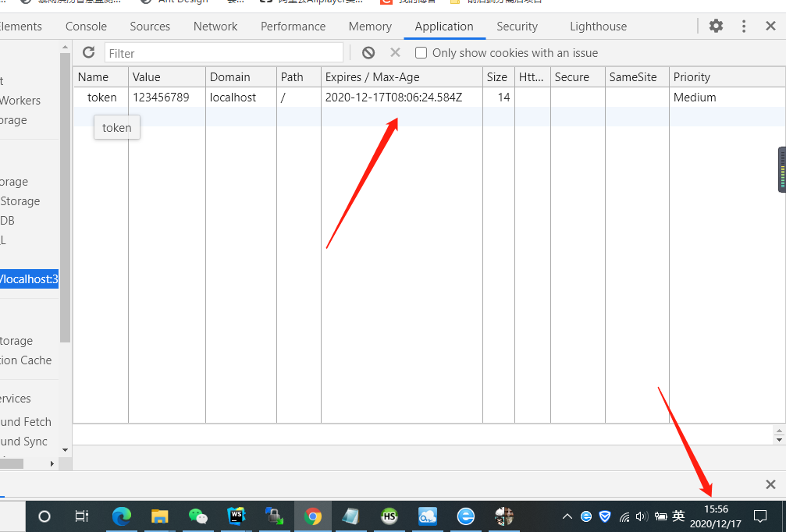Delete selected cookie via the X icon
The width and height of the screenshot is (786, 532).
click(x=394, y=52)
